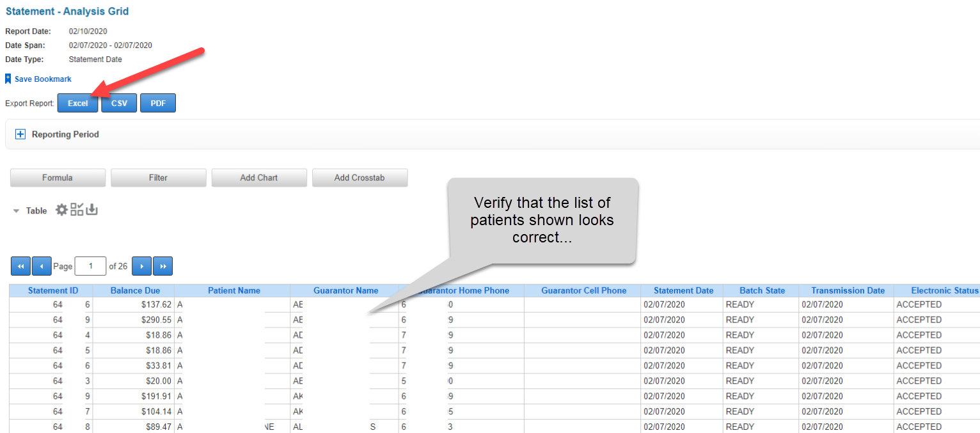Export the report as CSV
980x433 pixels.
coord(119,103)
